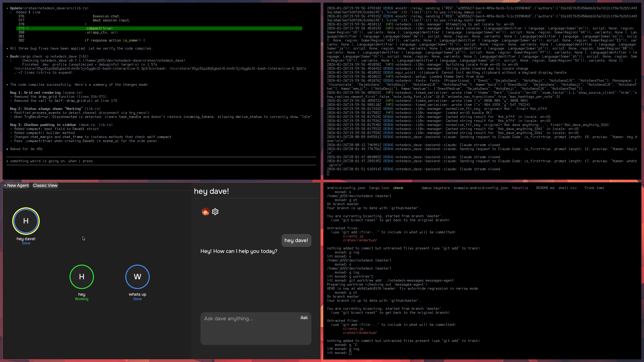Expand the '+2 lines (ctrl+o to expand)' output

45,73
